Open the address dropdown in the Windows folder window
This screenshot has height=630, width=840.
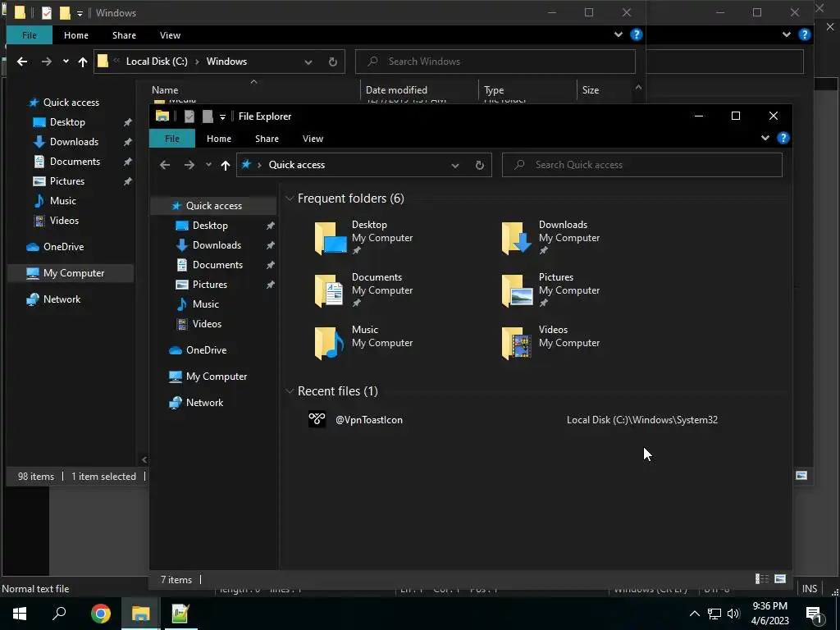pyautogui.click(x=308, y=62)
